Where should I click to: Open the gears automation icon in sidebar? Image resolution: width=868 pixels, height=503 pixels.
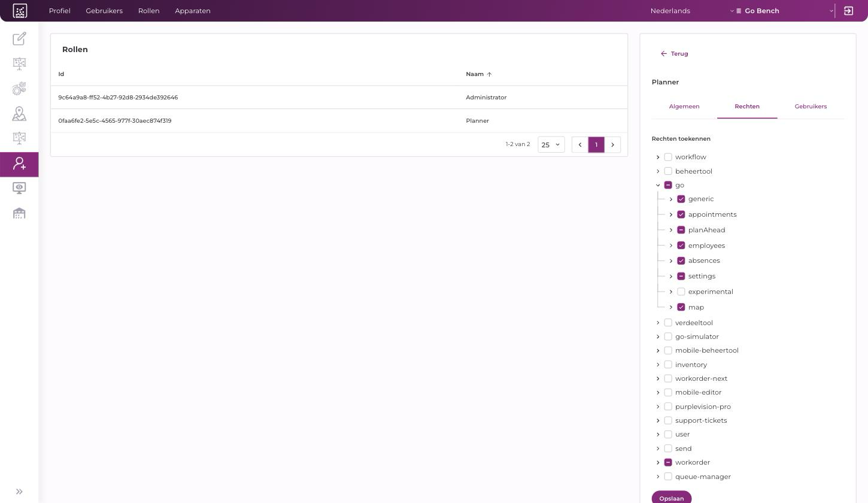[x=19, y=89]
